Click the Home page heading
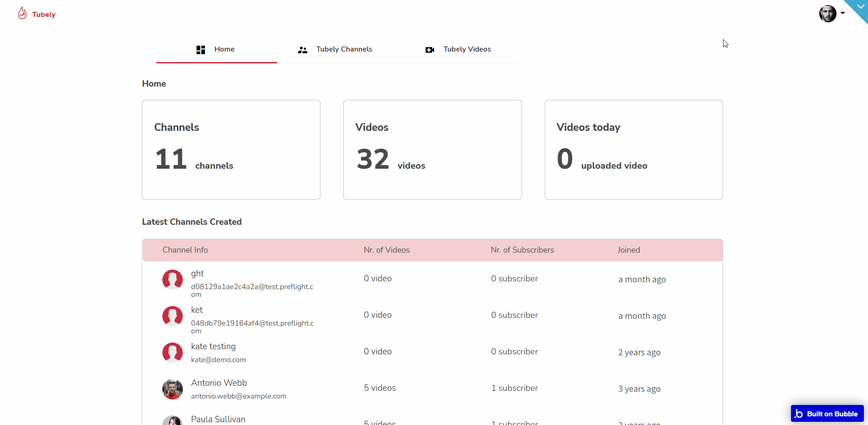This screenshot has height=425, width=868. coord(154,84)
